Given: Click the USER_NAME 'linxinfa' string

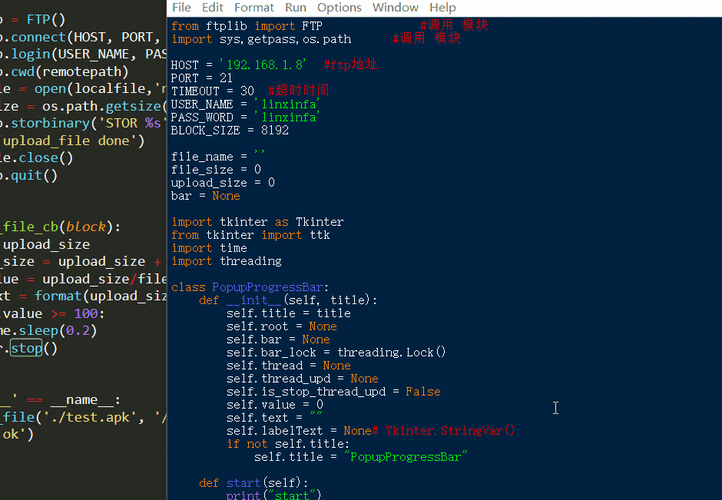Looking at the screenshot, I should [x=286, y=104].
